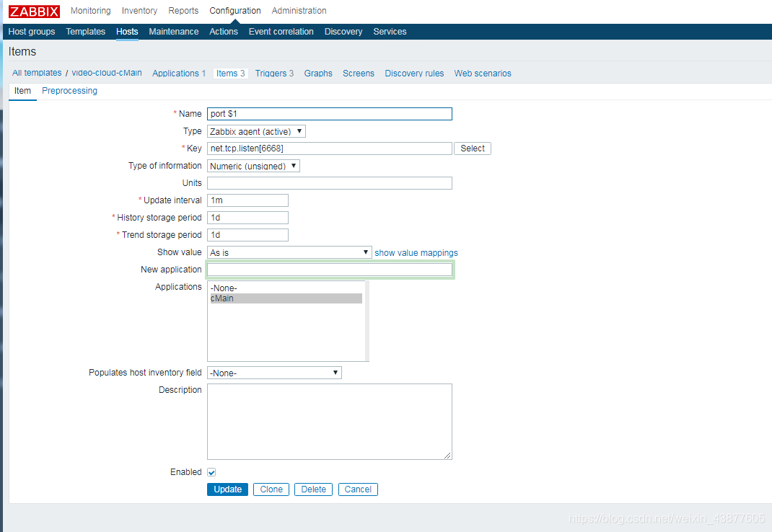The height and width of the screenshot is (532, 772).
Task: Open the Configuration menu
Action: pyautogui.click(x=235, y=10)
